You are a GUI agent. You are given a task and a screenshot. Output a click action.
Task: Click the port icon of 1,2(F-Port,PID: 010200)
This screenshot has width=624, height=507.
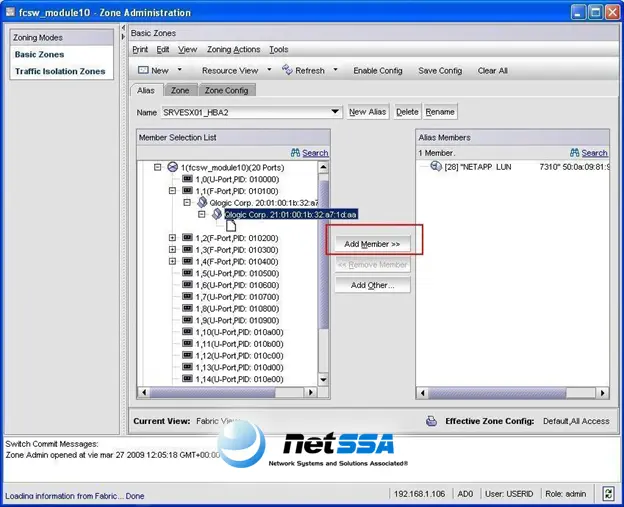coord(187,237)
